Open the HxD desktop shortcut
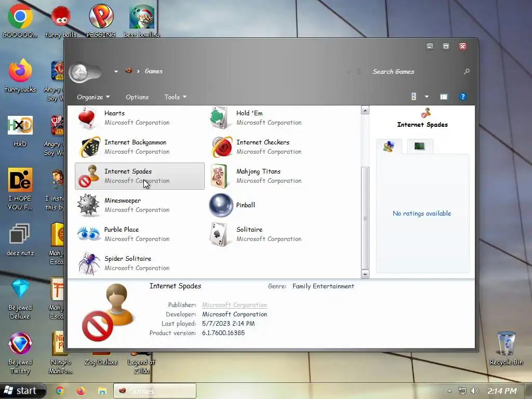The image size is (532, 399). (20, 125)
